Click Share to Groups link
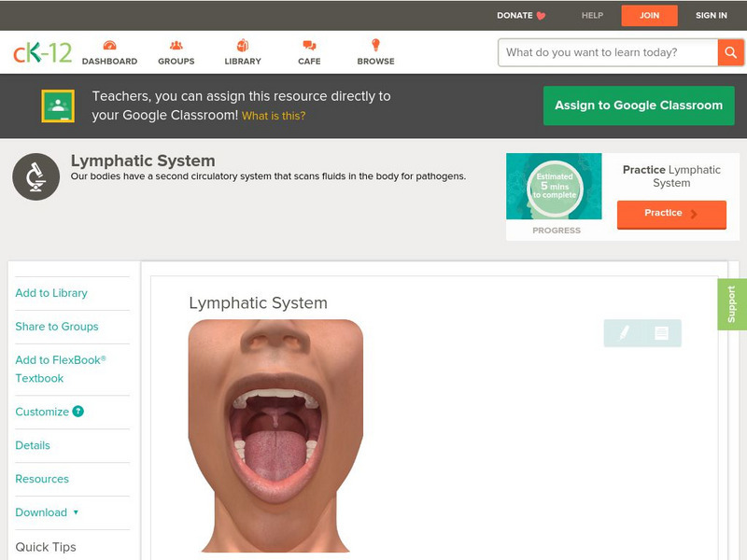Image resolution: width=747 pixels, height=560 pixels. point(57,327)
